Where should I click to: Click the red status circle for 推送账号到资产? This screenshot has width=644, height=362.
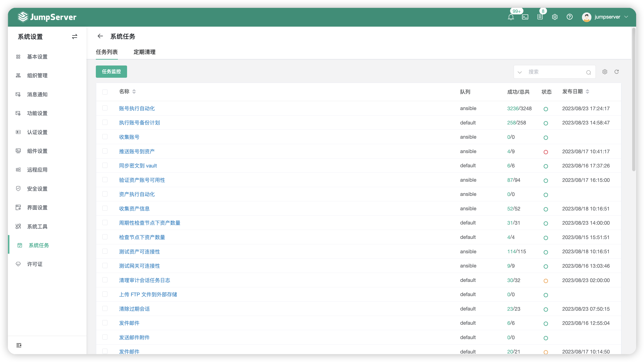click(x=546, y=152)
